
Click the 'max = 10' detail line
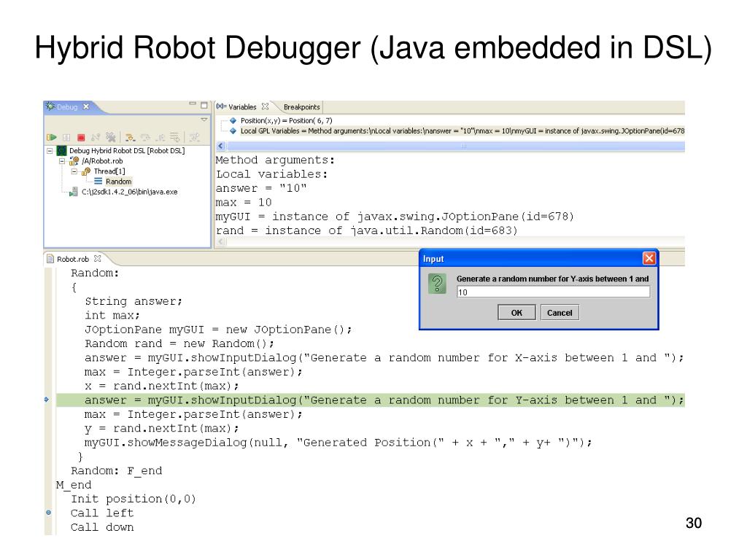244,203
